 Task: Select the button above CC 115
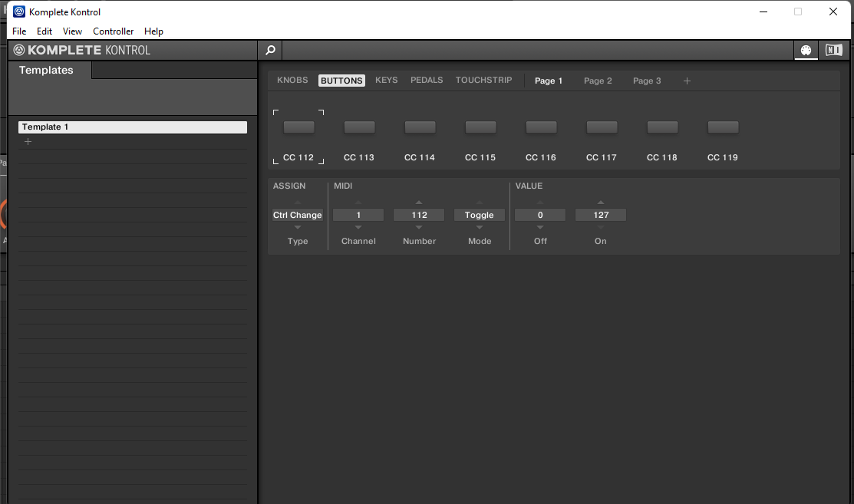pos(480,127)
